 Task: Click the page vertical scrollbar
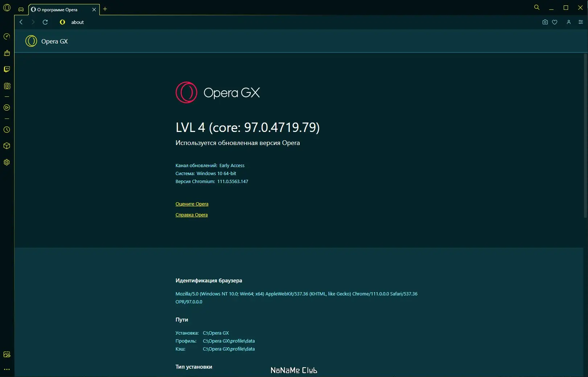585,136
